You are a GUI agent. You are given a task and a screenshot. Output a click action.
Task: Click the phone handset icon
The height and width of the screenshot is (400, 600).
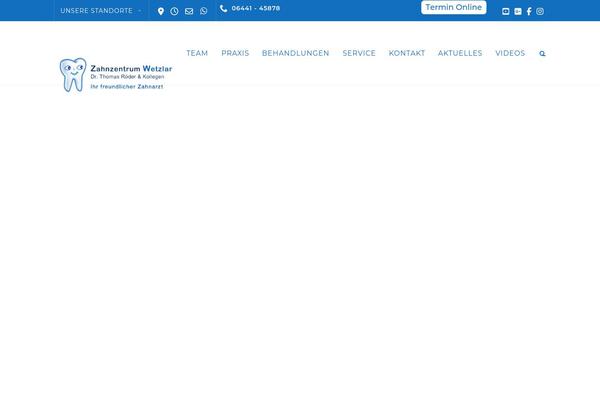tap(223, 8)
